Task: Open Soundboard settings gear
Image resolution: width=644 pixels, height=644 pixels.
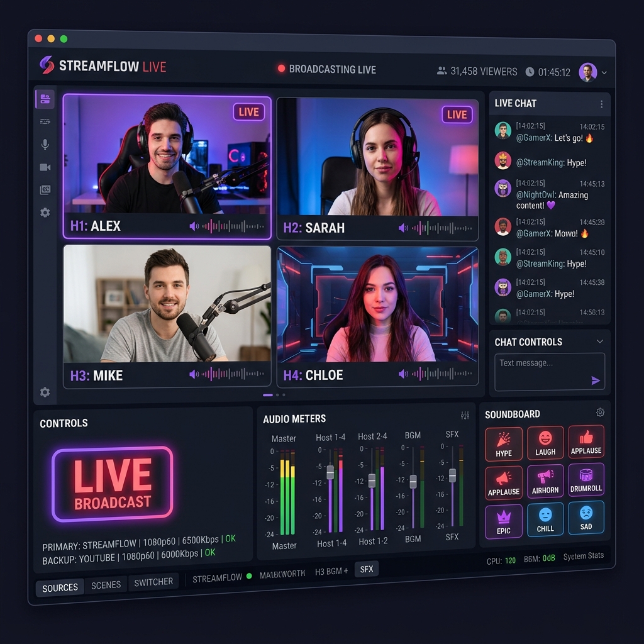Action: pos(600,412)
